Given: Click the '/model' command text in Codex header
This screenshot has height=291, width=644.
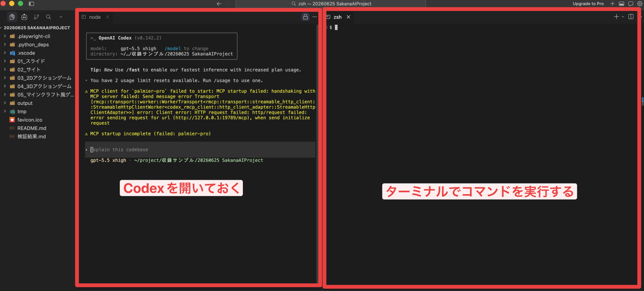Looking at the screenshot, I should (173, 48).
